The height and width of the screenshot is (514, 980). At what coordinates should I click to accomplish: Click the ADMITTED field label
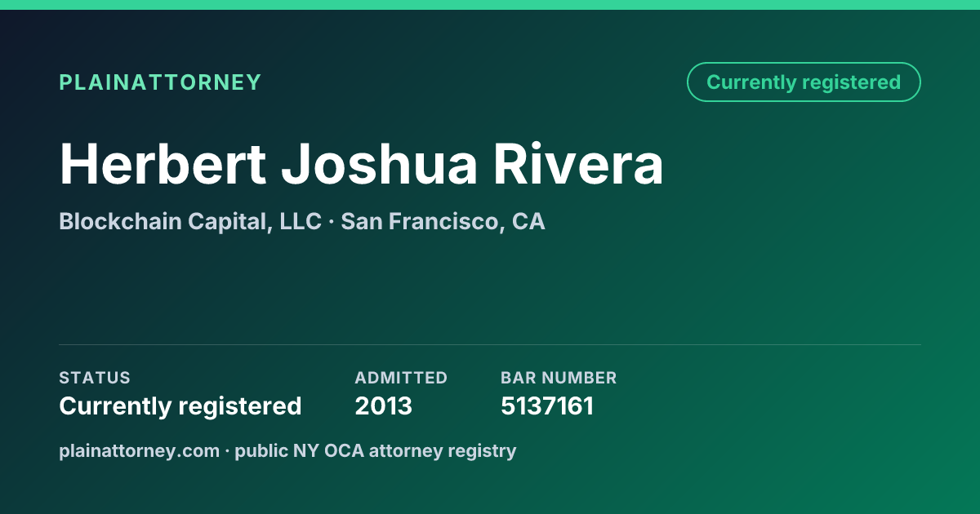(401, 378)
